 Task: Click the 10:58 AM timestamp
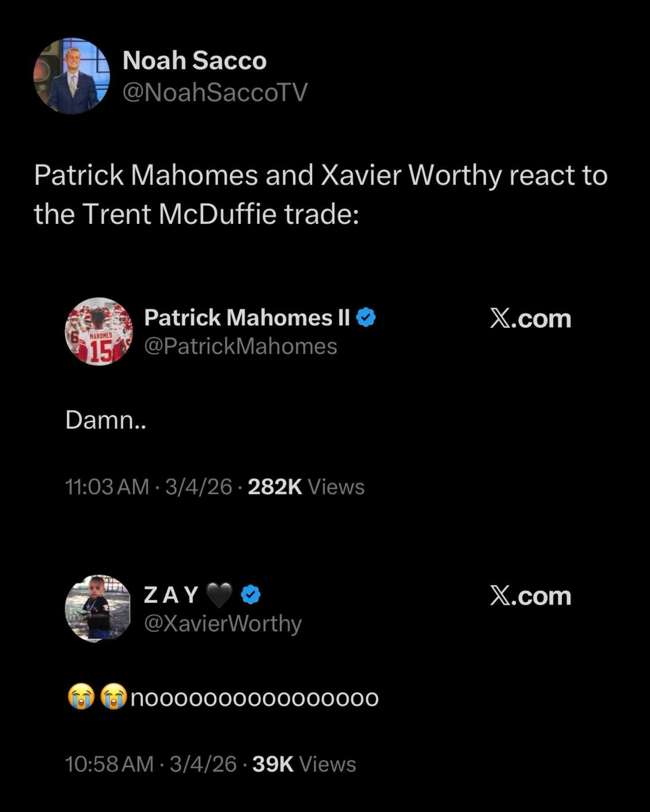(109, 764)
